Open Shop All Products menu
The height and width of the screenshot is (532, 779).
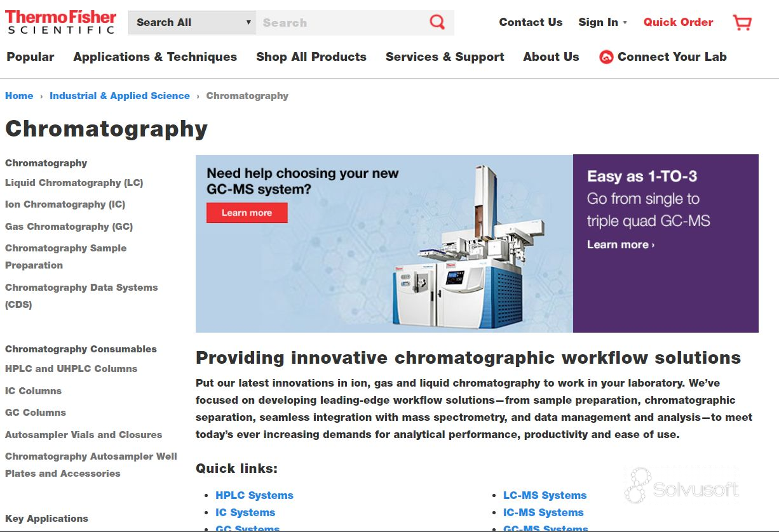point(311,57)
